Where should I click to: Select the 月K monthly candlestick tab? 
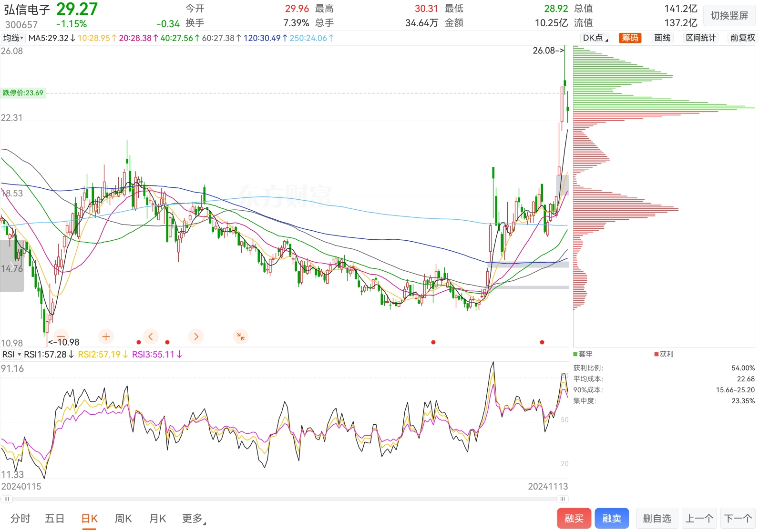click(158, 519)
